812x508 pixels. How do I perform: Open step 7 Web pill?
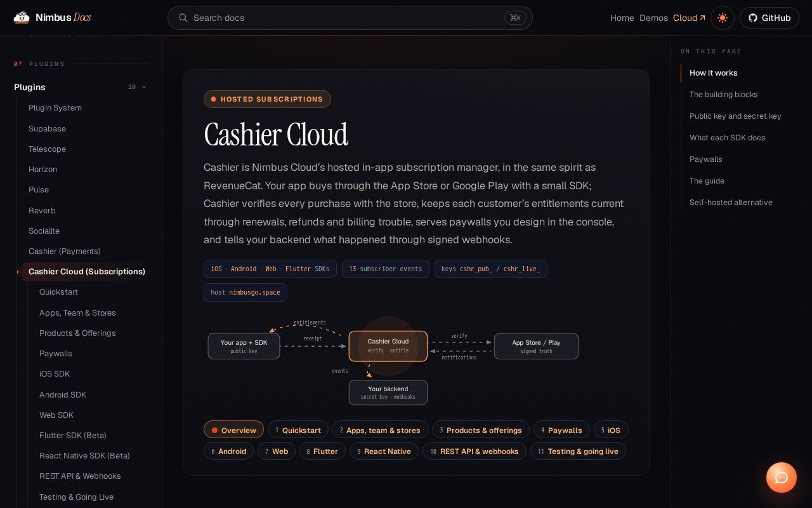277,451
